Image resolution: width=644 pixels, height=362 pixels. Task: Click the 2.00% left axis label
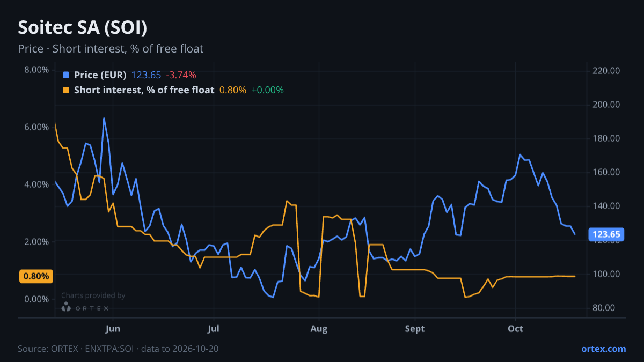click(36, 242)
